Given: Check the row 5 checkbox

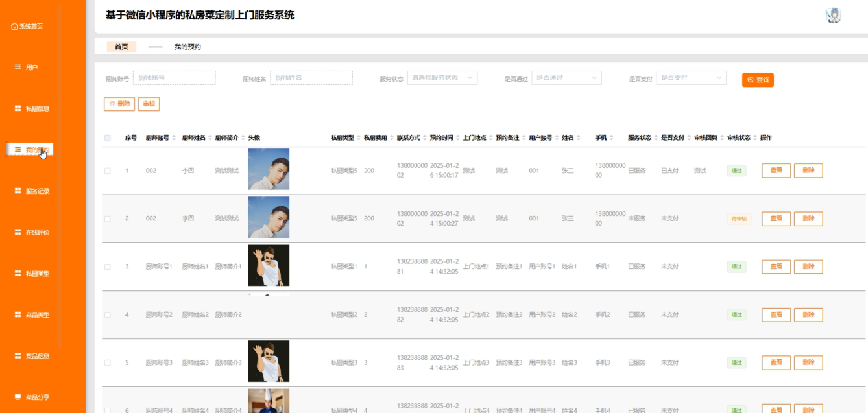Looking at the screenshot, I should pos(108,362).
